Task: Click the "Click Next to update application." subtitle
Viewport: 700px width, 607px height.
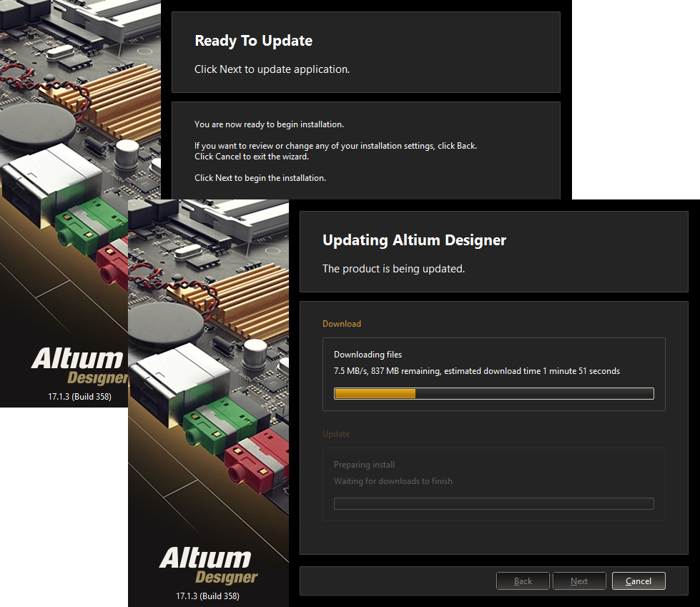Action: [272, 69]
